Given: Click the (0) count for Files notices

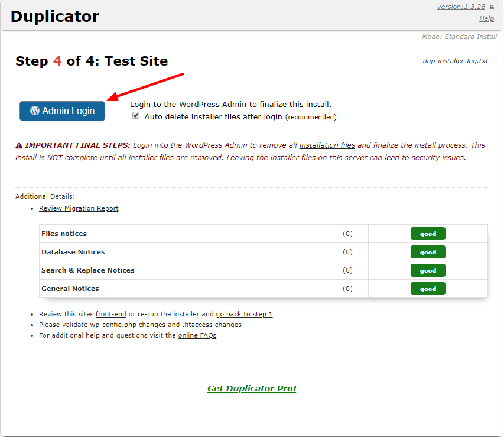Looking at the screenshot, I should pos(347,234).
